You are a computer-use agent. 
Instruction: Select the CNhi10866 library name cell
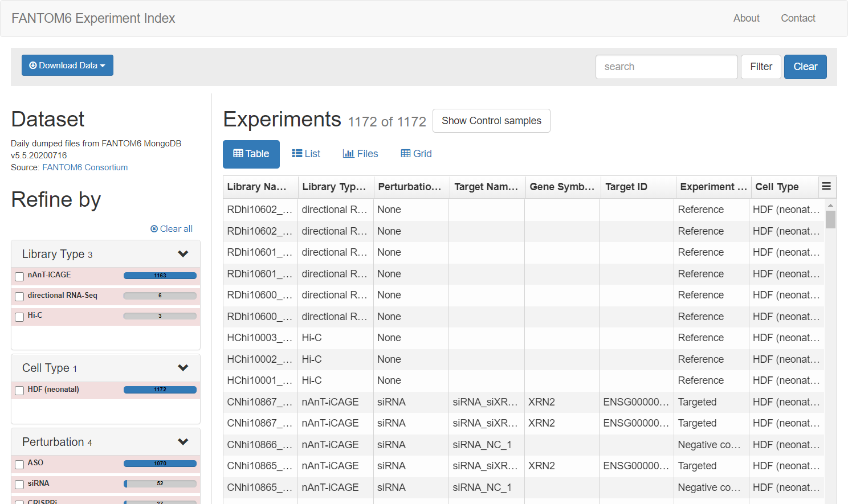click(260, 445)
